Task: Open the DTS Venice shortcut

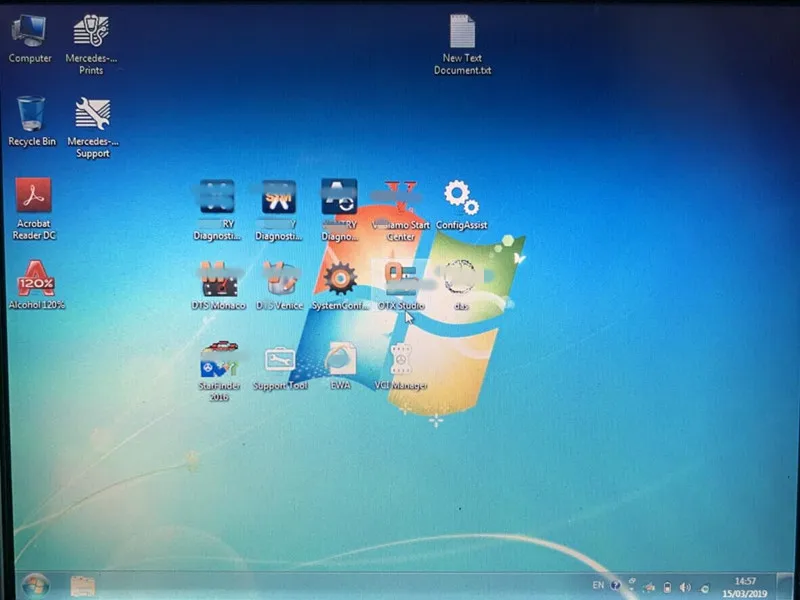Action: click(x=279, y=286)
